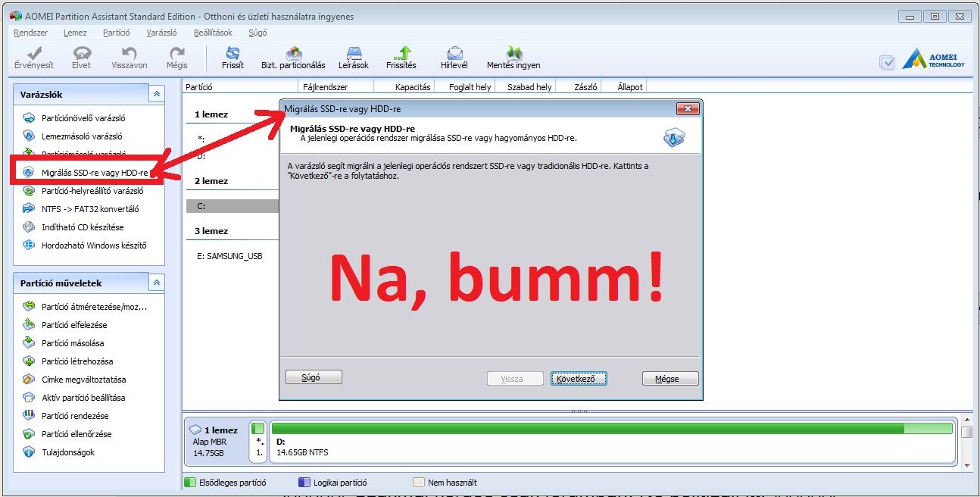
Task: Open the Rendszer menu
Action: click(31, 33)
